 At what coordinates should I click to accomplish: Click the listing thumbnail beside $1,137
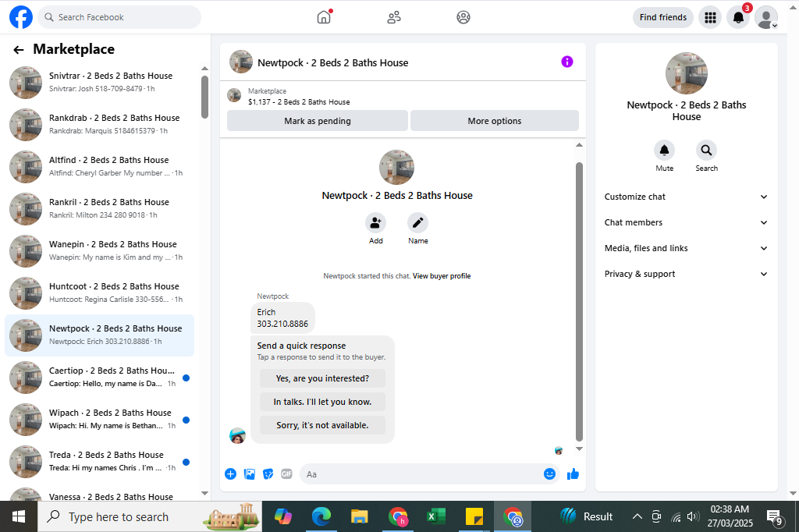click(234, 95)
